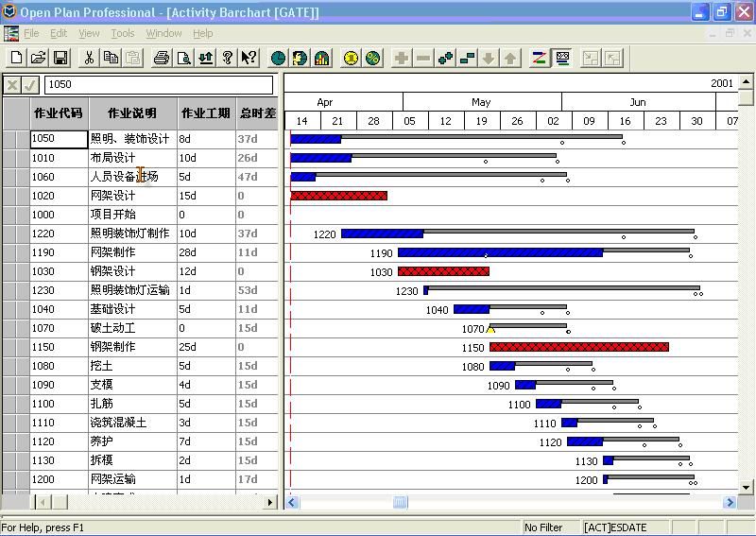
Task: Click the green clock time analysis icon
Action: [279, 59]
